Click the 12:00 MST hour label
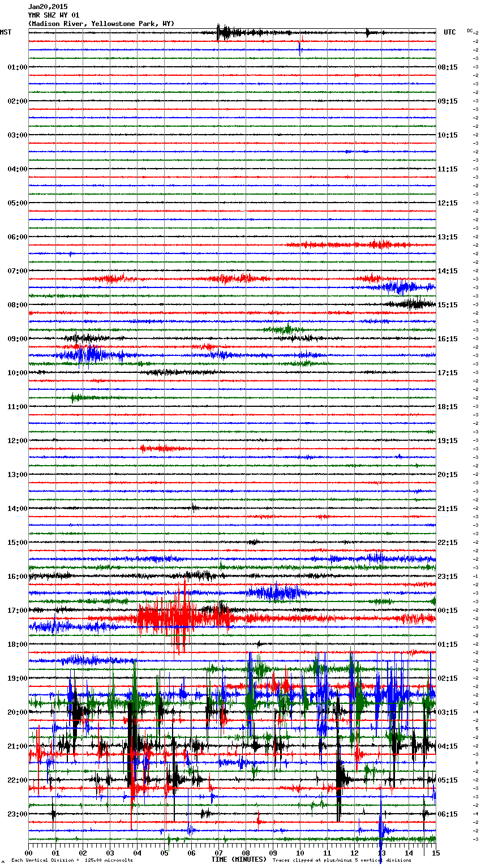This screenshot has height=868, width=481. tap(18, 441)
